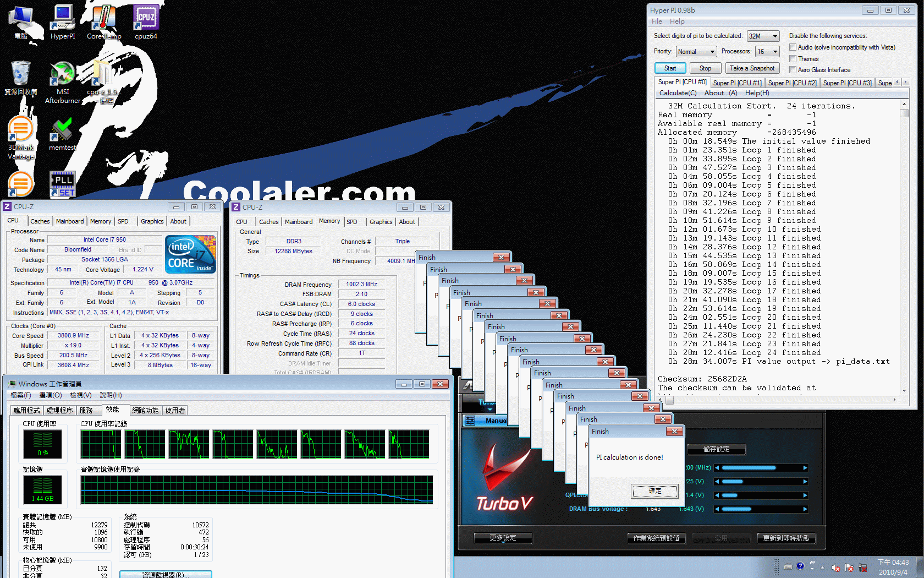Open 資源監視器(R) resource monitor button
Viewport: 924px width, 578px height.
point(166,575)
